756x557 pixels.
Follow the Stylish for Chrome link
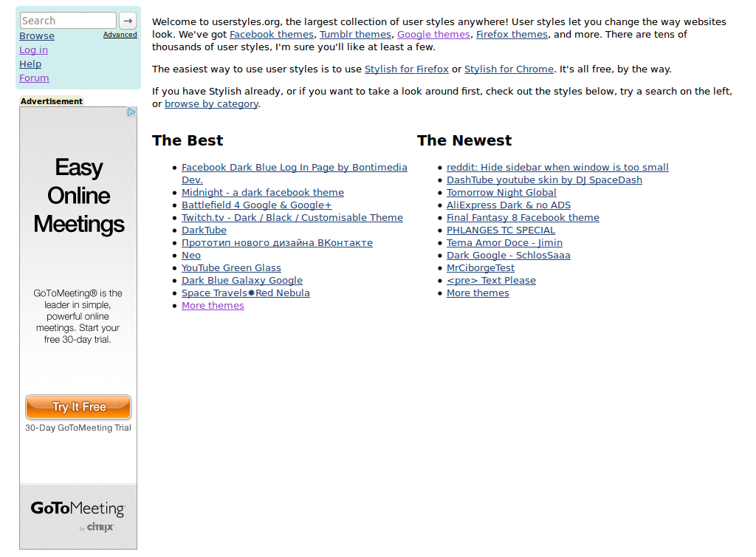[x=509, y=69]
